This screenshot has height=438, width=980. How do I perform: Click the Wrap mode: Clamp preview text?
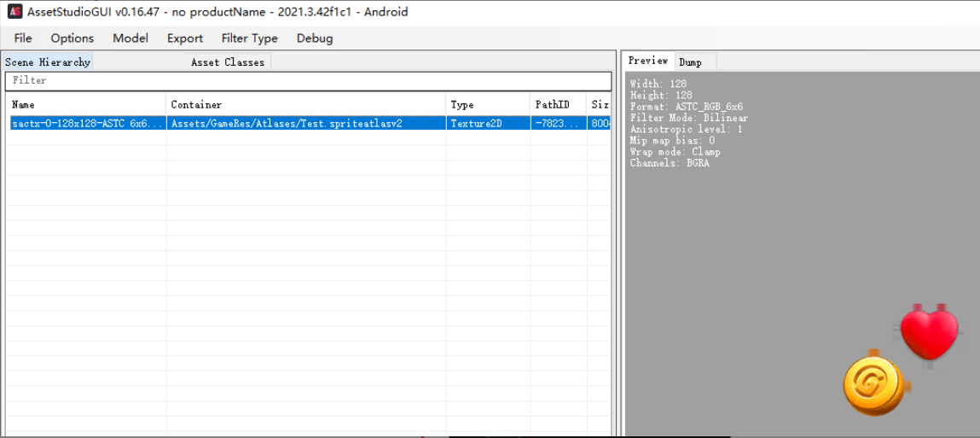pos(675,151)
